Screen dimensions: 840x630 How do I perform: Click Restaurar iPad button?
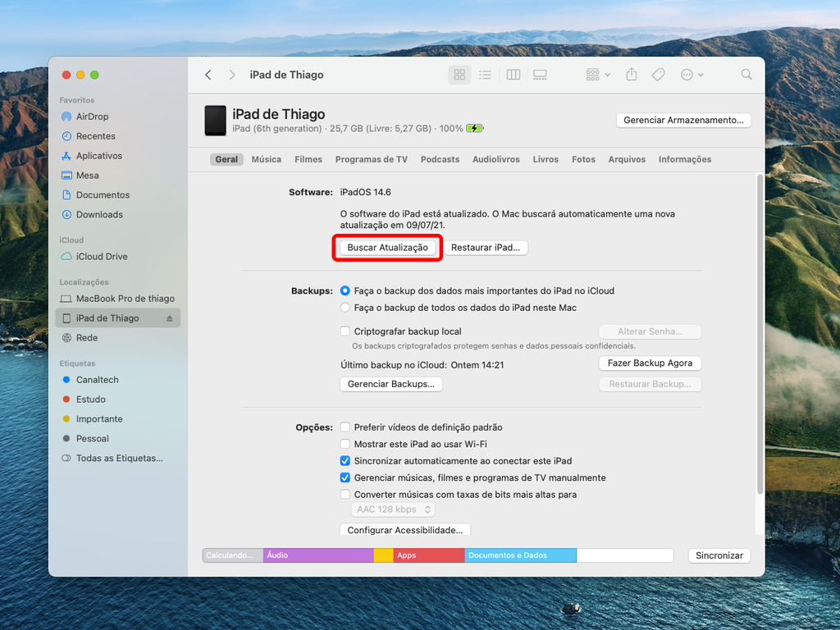486,248
